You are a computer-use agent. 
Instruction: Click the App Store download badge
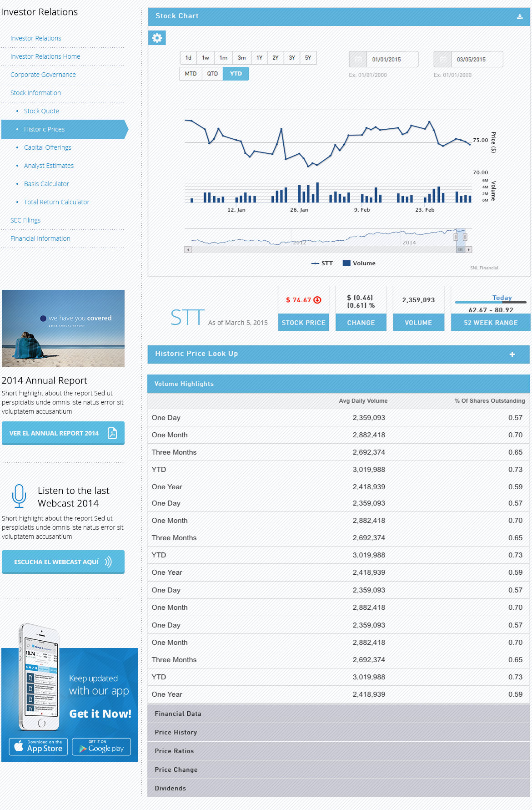pos(39,747)
